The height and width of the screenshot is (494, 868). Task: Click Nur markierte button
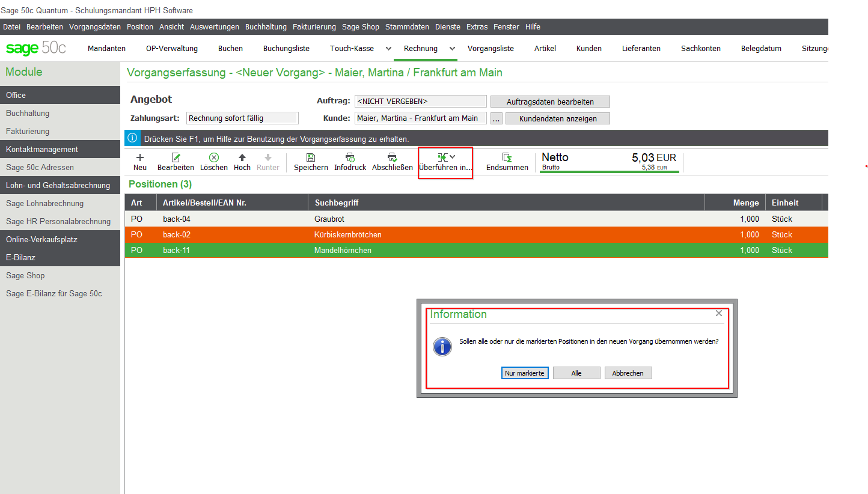click(524, 373)
